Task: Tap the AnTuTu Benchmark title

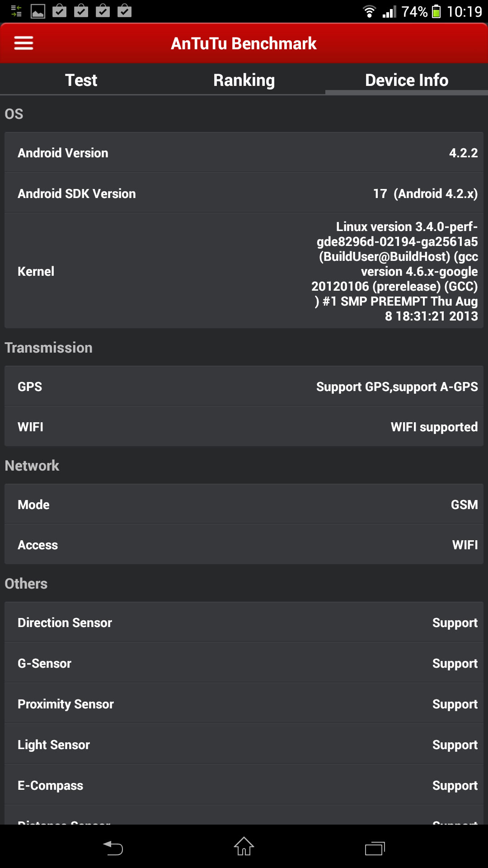Action: point(244,43)
